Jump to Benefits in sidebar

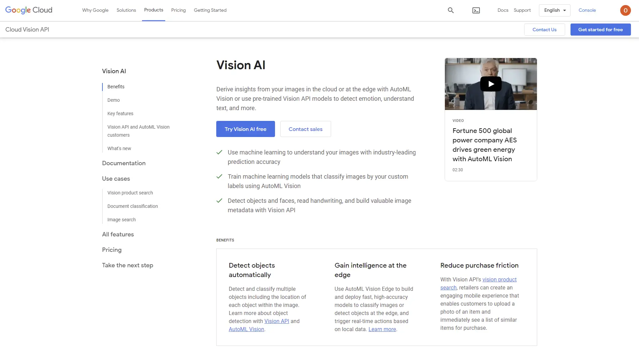[x=116, y=87]
